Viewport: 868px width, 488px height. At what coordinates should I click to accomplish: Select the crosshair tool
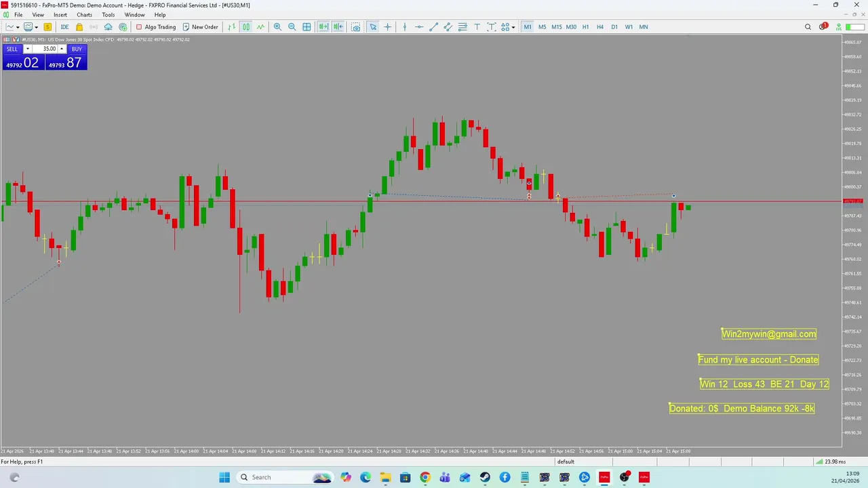pos(387,27)
